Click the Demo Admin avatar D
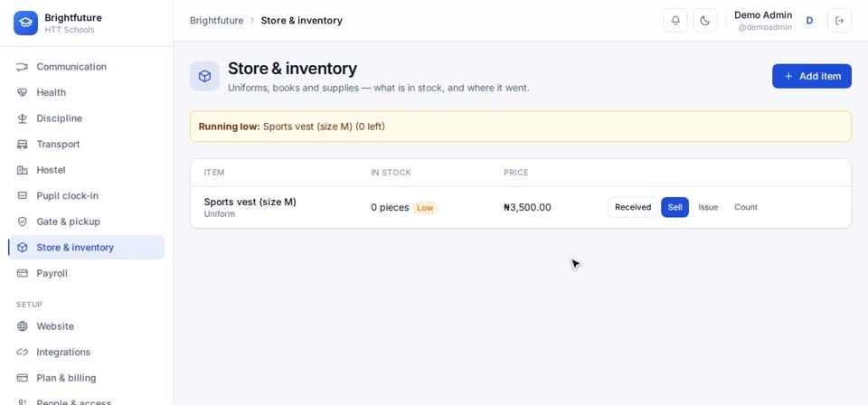The width and height of the screenshot is (868, 405). coord(809,21)
